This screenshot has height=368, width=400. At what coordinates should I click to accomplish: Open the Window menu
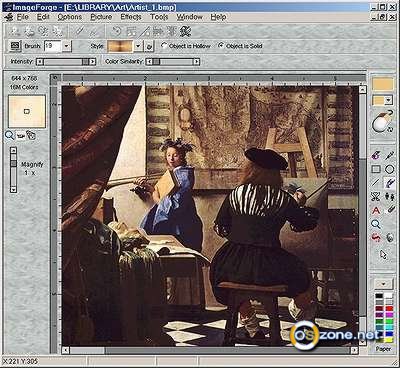(189, 17)
